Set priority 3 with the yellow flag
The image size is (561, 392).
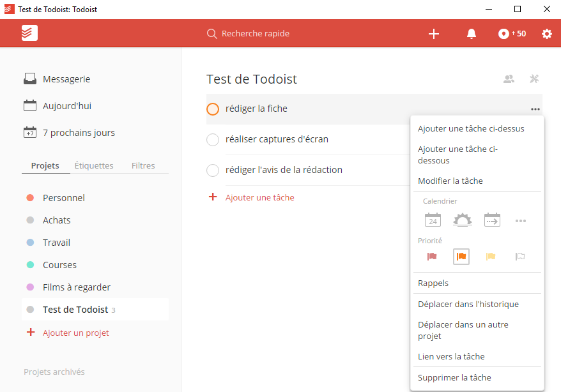[x=491, y=256]
